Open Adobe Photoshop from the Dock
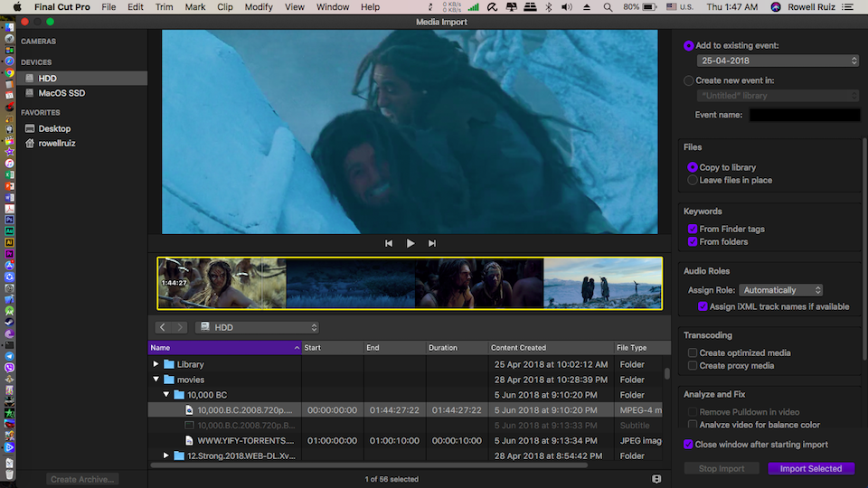This screenshot has height=488, width=868. point(9,220)
